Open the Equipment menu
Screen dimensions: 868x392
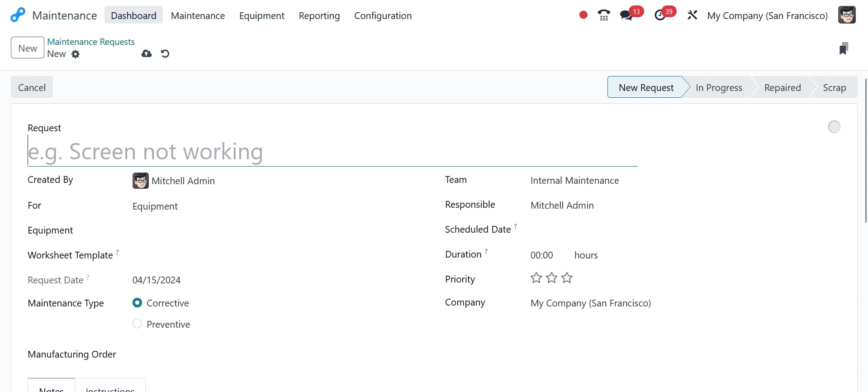tap(261, 15)
